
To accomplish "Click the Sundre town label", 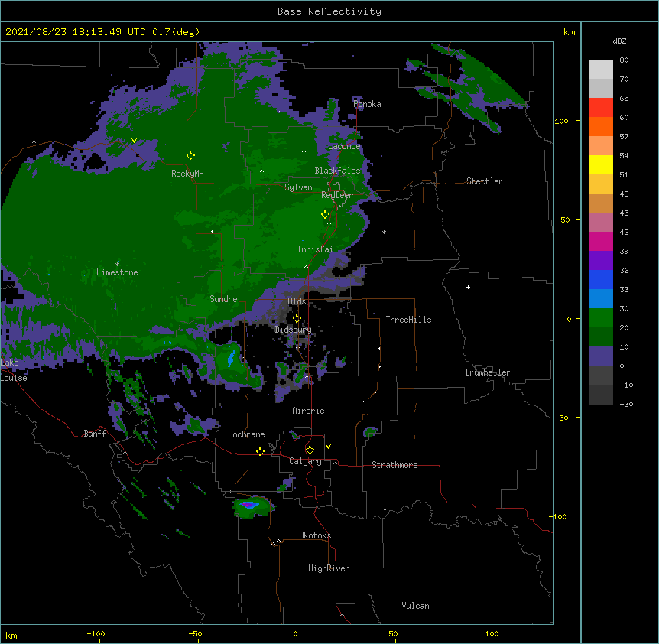I will coord(223,299).
